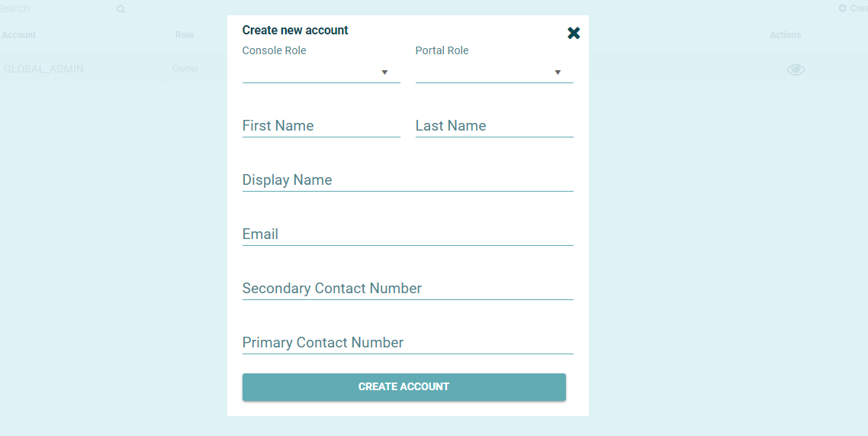Click the plus icon beside Create
This screenshot has width=868, height=436.
(x=843, y=8)
